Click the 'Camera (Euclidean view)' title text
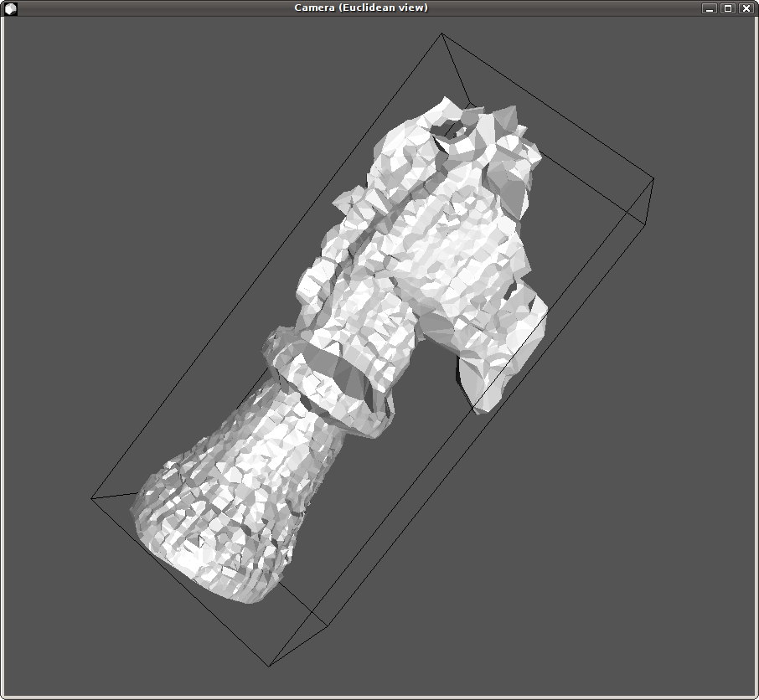Image resolution: width=759 pixels, height=700 pixels. point(360,8)
